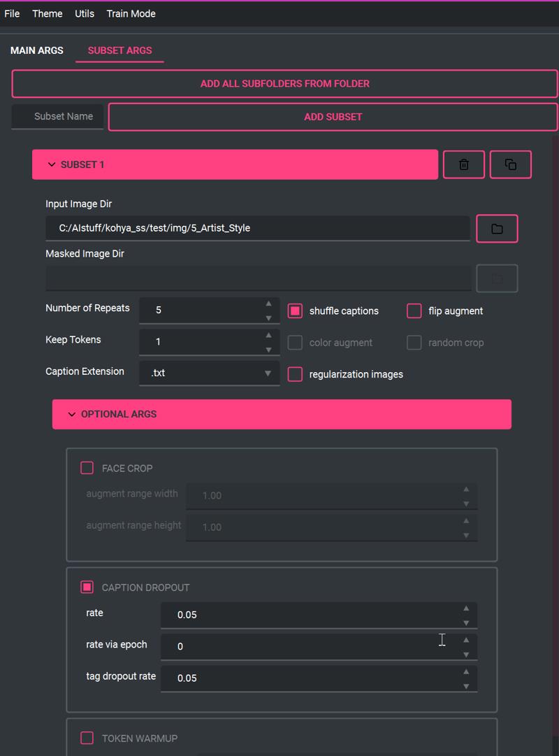Enable flip augment checkbox
559x756 pixels.
coord(414,311)
